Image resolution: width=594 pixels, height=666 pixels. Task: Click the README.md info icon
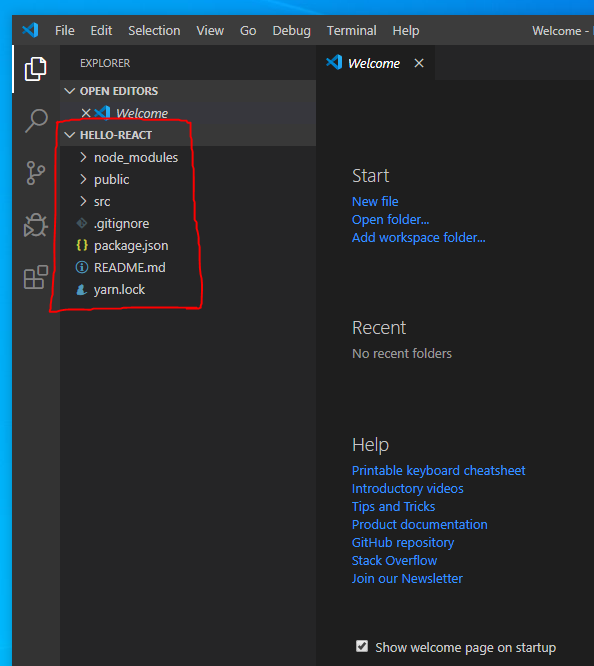click(82, 268)
